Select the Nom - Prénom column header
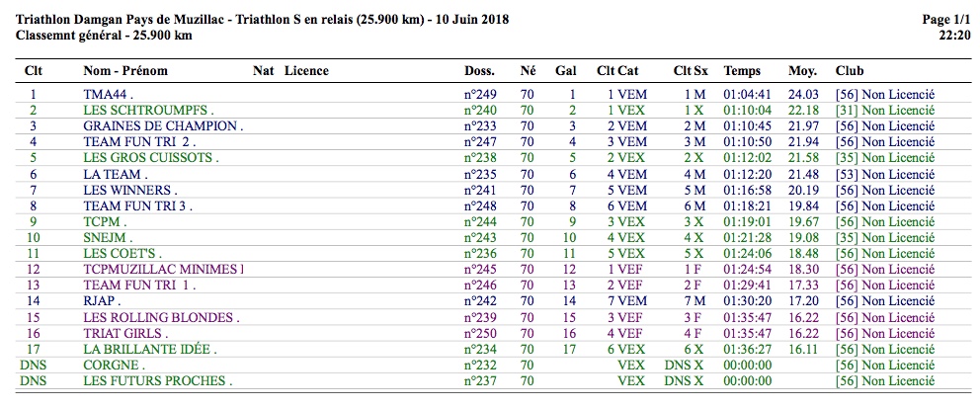 click(x=125, y=71)
